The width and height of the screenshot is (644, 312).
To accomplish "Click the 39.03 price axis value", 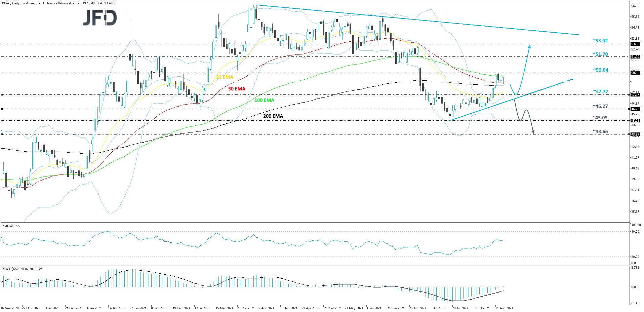I will [x=635, y=179].
